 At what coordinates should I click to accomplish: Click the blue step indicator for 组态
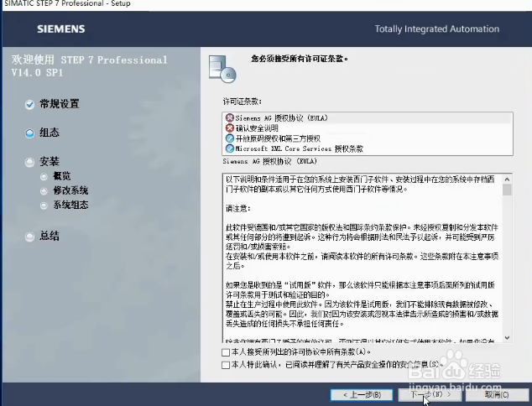tap(30, 133)
